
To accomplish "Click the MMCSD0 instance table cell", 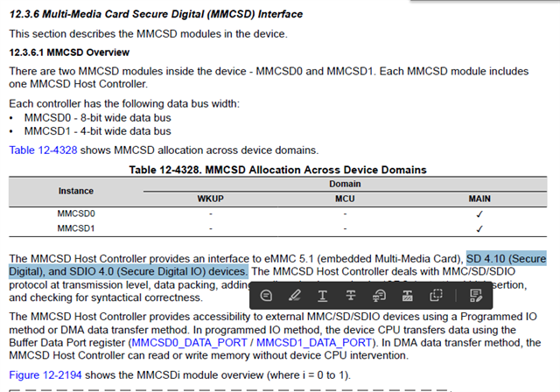I will click(x=76, y=213).
